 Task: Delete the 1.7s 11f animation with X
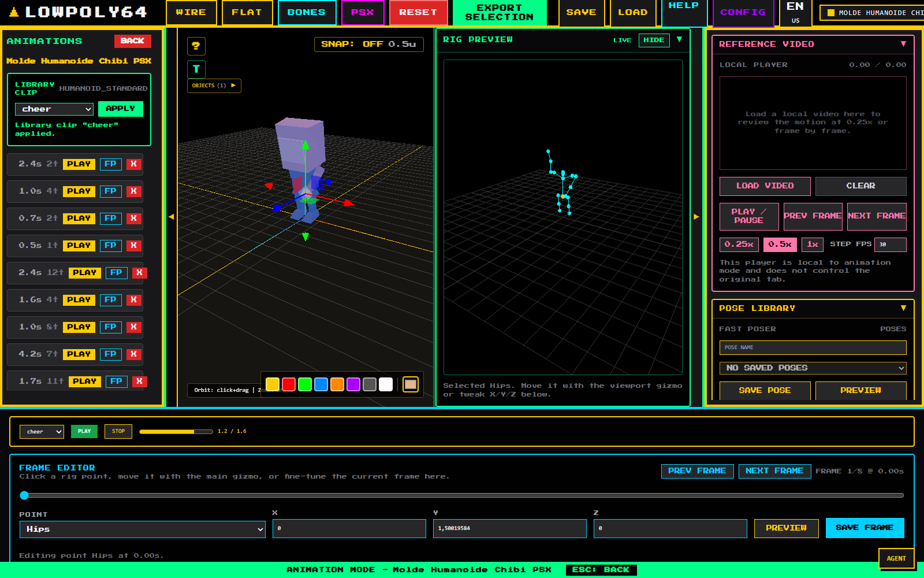pos(139,381)
